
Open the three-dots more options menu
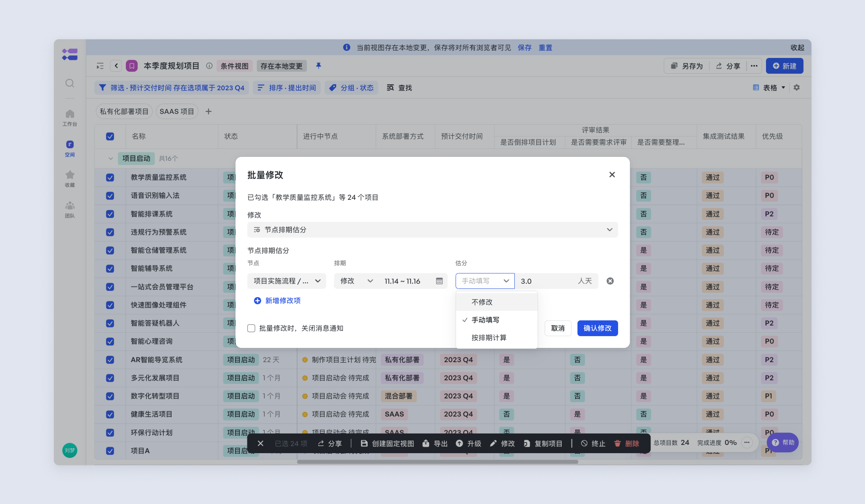[754, 66]
